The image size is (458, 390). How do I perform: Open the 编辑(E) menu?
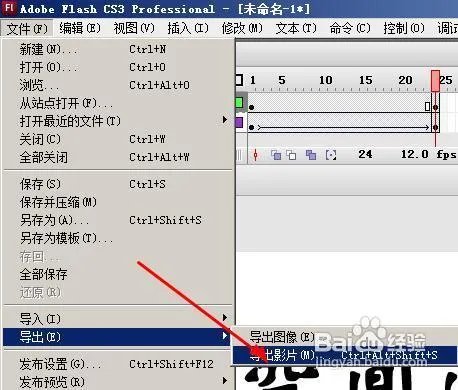coord(80,28)
